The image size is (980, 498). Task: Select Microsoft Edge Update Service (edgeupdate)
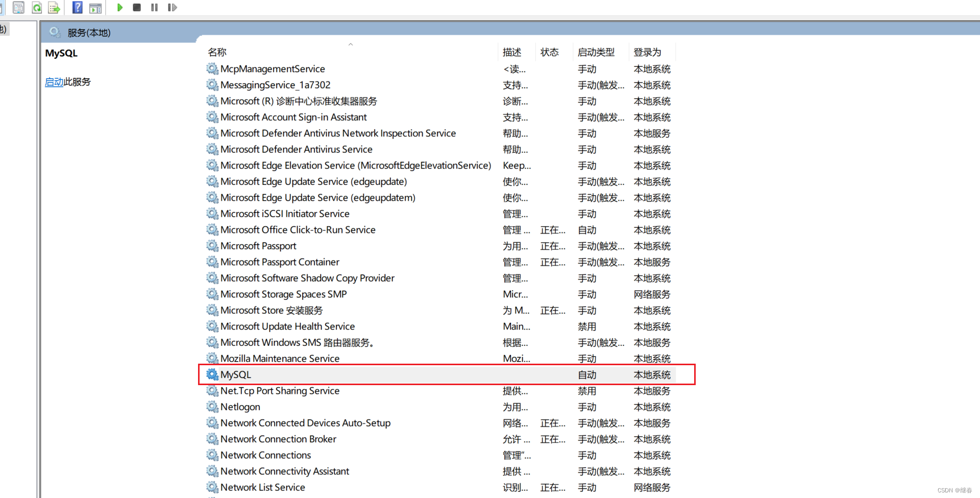(x=313, y=181)
